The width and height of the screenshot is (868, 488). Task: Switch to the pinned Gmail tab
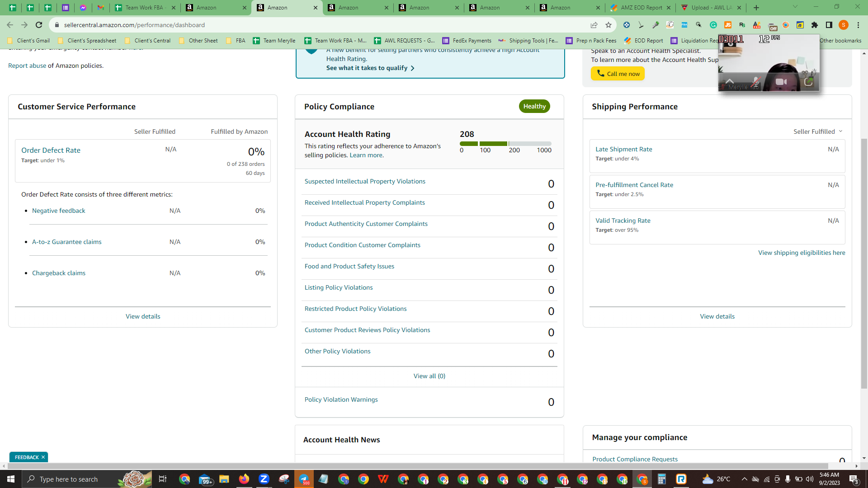101,8
